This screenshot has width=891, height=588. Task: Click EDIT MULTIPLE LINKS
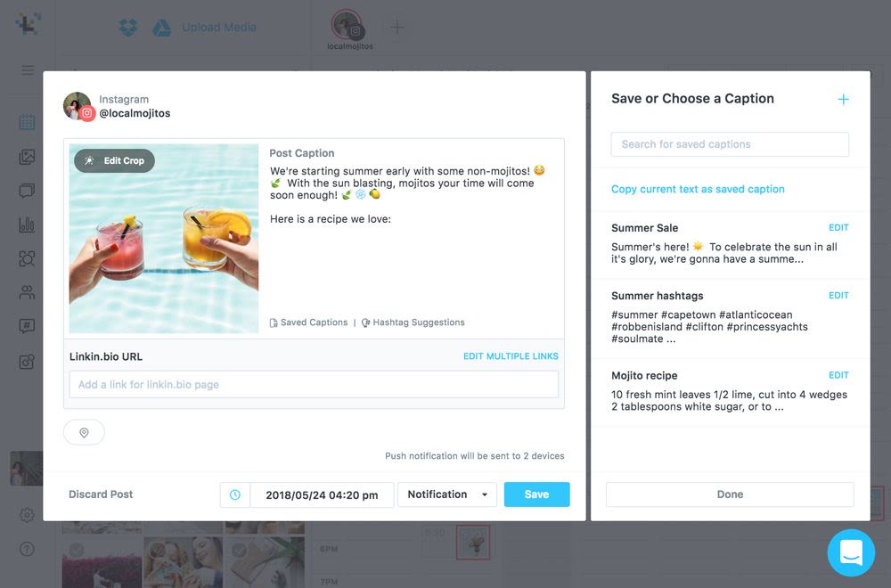511,356
